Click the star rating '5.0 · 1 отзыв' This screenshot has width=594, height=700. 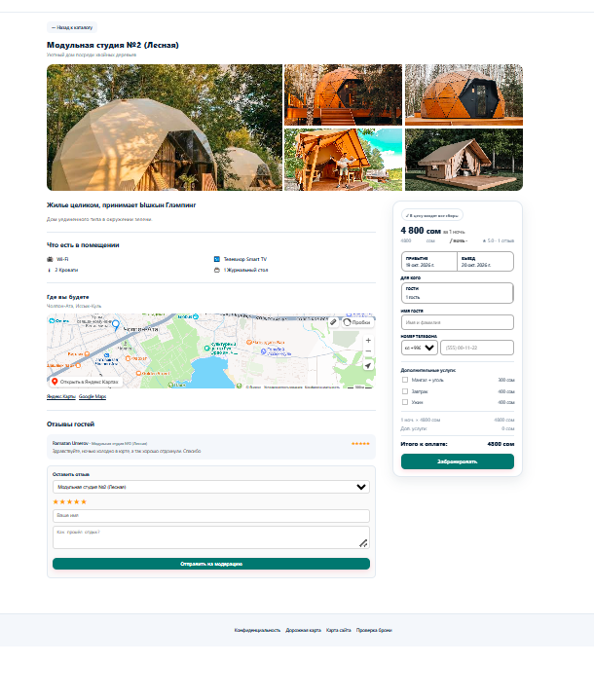pyautogui.click(x=499, y=240)
